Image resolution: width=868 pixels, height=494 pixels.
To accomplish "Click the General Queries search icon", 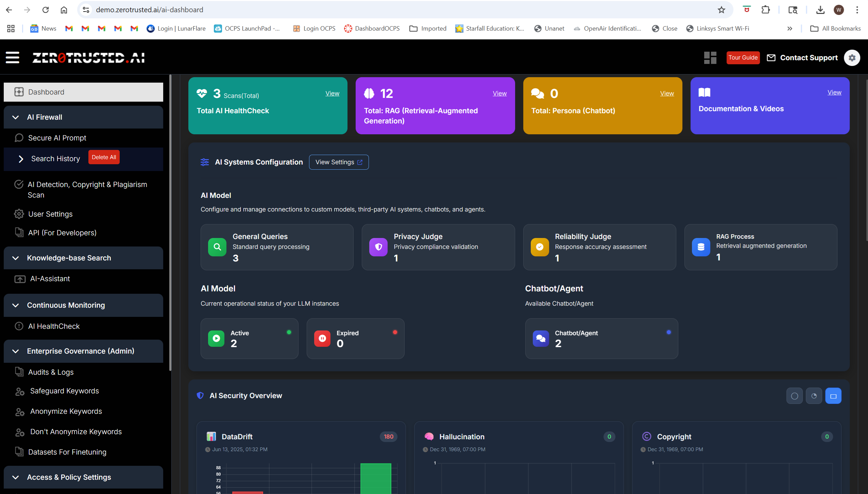I will [x=217, y=247].
